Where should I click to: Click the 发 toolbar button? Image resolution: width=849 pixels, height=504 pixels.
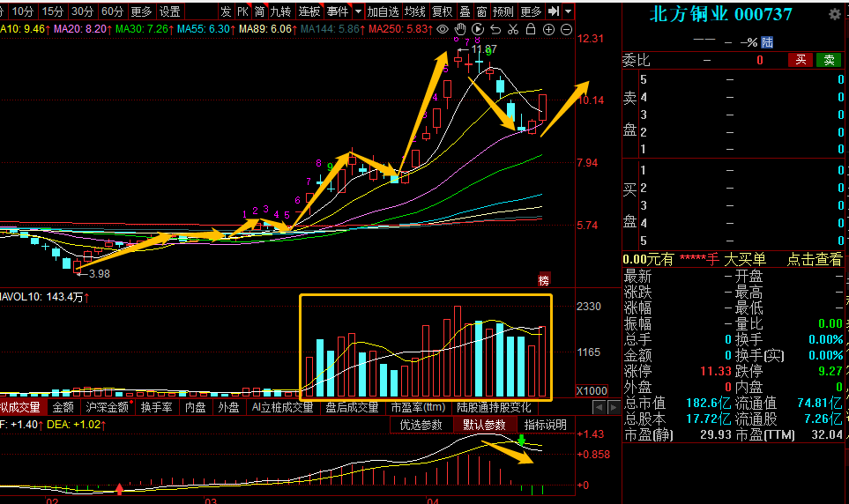(x=226, y=11)
